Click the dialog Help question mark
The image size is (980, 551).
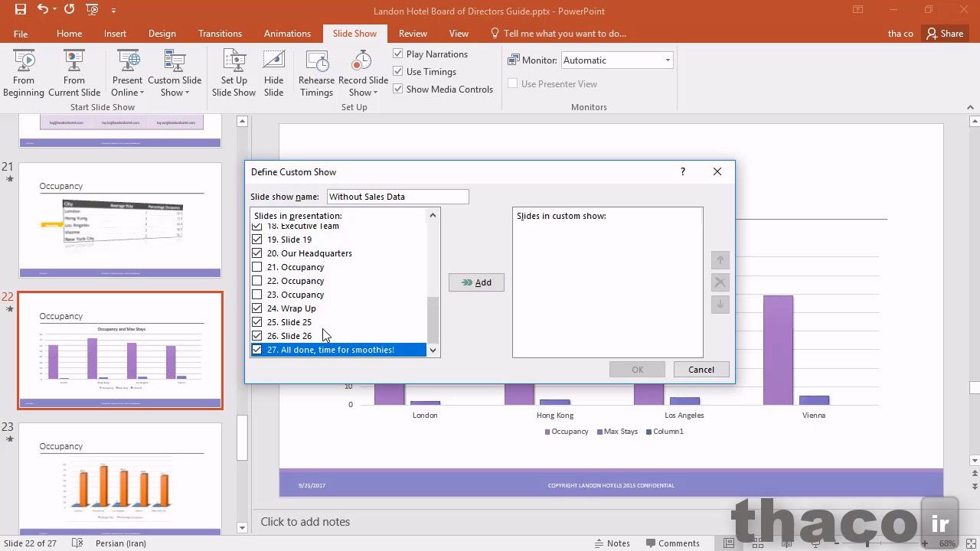pyautogui.click(x=682, y=171)
